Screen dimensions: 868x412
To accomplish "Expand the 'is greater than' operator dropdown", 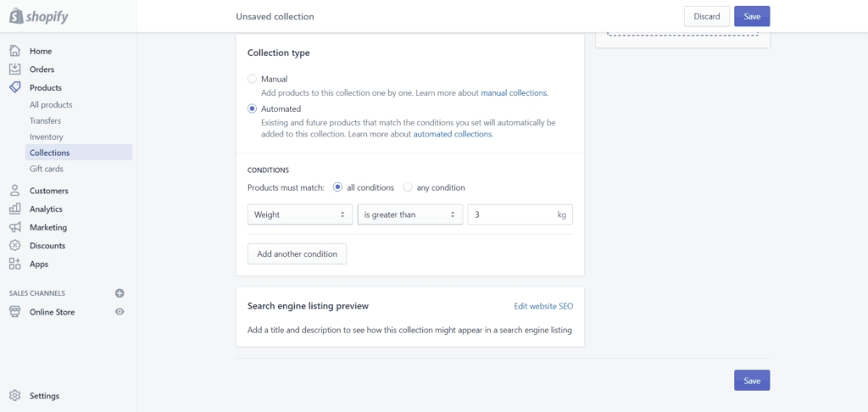I will (x=410, y=214).
